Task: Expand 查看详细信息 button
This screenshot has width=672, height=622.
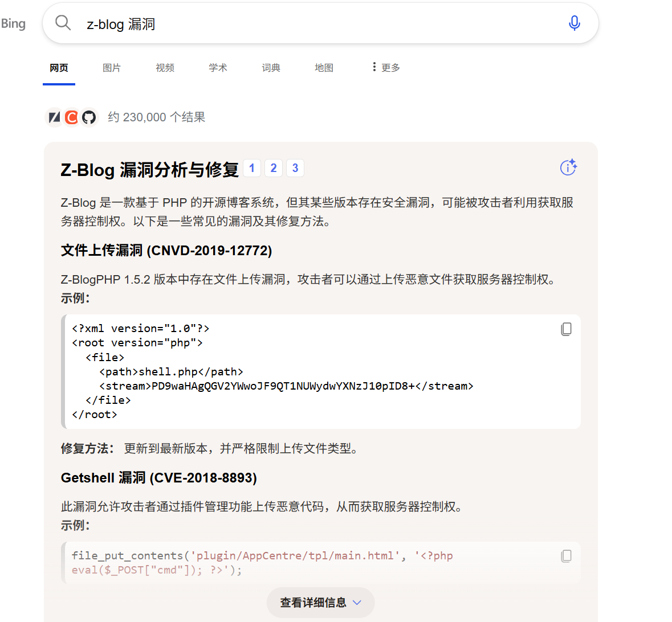Action: click(320, 603)
